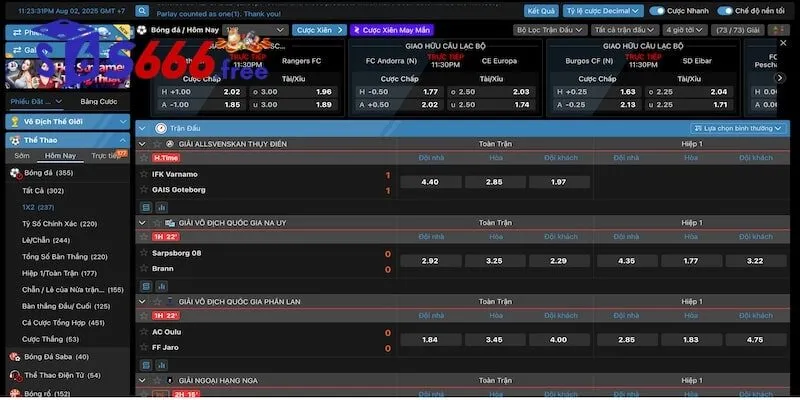Collapse the Thể Thao sidebar section
Screen dimensions: 800x400
(123, 140)
